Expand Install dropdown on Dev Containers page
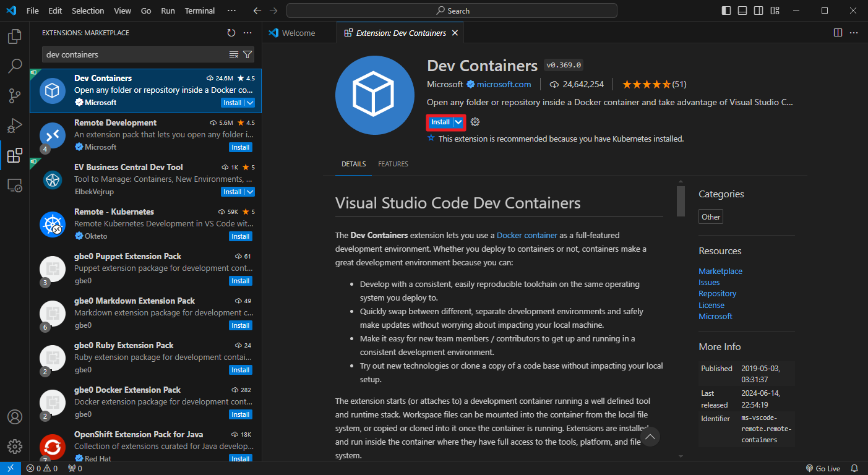The height and width of the screenshot is (475, 868). tap(458, 122)
